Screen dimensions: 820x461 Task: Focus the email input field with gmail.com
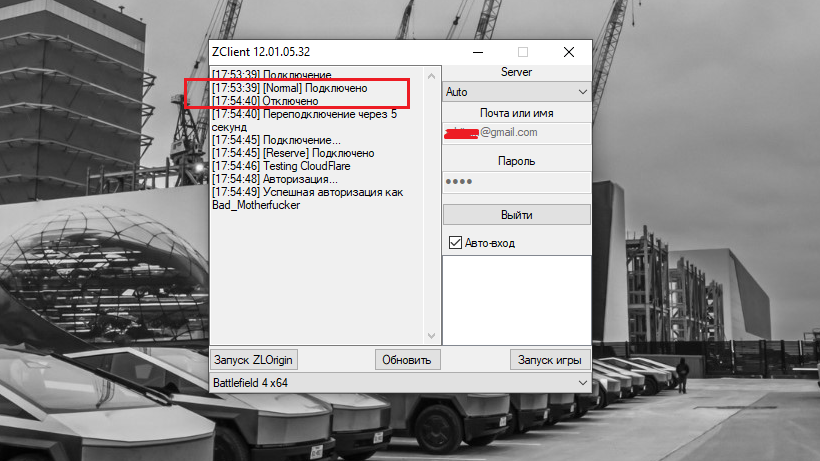pyautogui.click(x=517, y=133)
